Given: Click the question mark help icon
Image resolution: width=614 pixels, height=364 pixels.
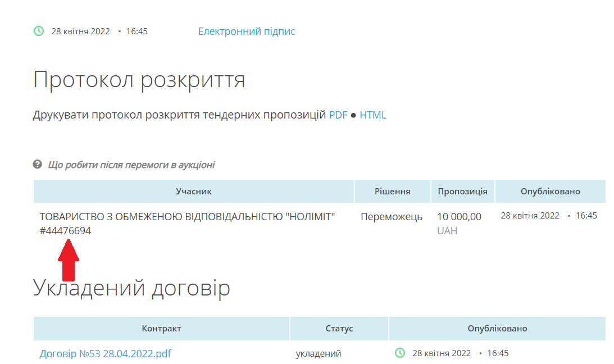Looking at the screenshot, I should pyautogui.click(x=38, y=165).
